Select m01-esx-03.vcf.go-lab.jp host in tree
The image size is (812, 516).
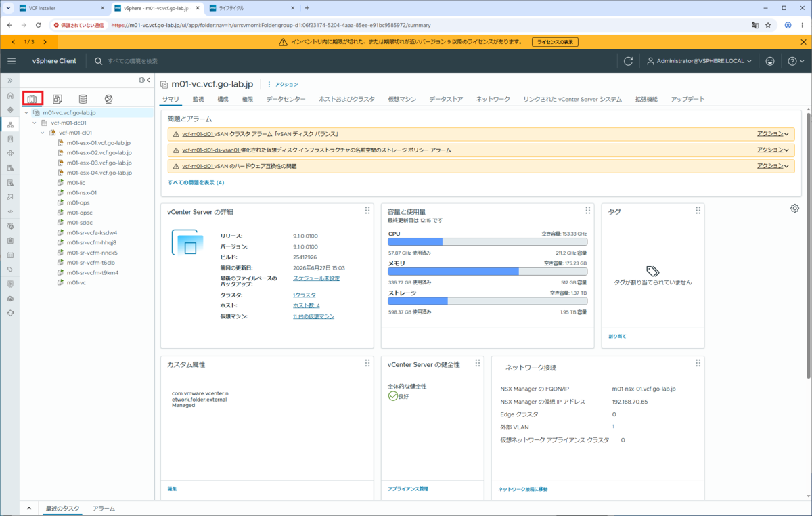[x=99, y=163]
